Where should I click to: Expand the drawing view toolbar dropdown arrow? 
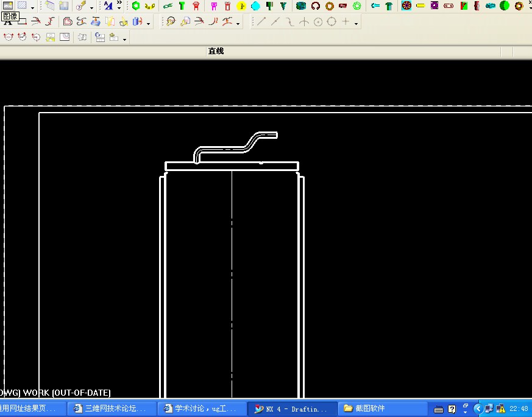pyautogui.click(x=124, y=40)
